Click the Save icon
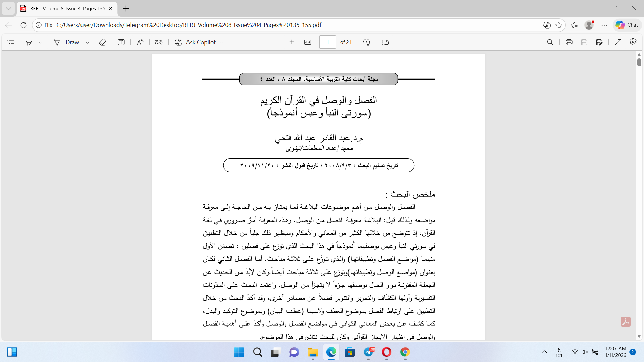 coord(584,42)
